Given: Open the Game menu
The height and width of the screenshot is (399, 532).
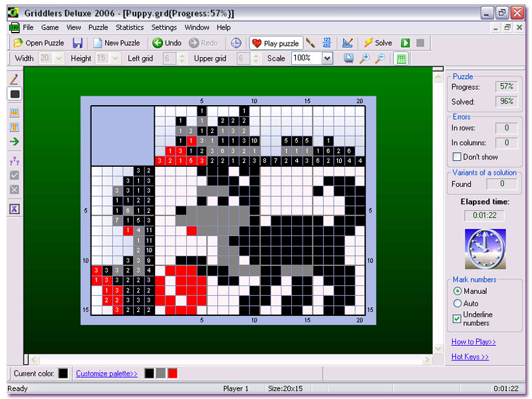Looking at the screenshot, I should 50,27.
